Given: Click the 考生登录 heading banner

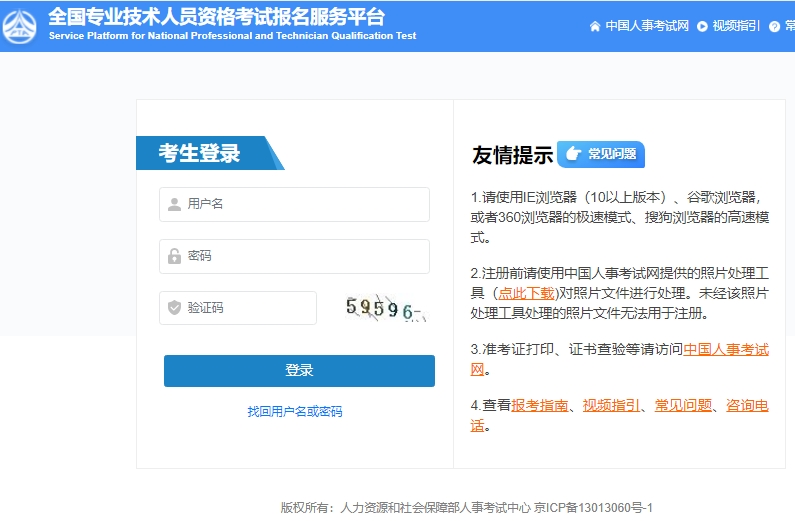Looking at the screenshot, I should pos(210,153).
